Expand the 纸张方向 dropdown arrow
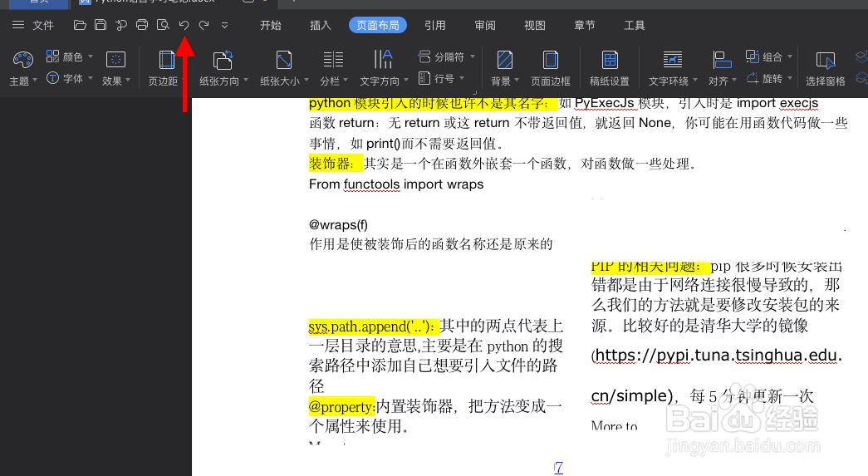Image resolution: width=868 pixels, height=476 pixels. [x=246, y=81]
